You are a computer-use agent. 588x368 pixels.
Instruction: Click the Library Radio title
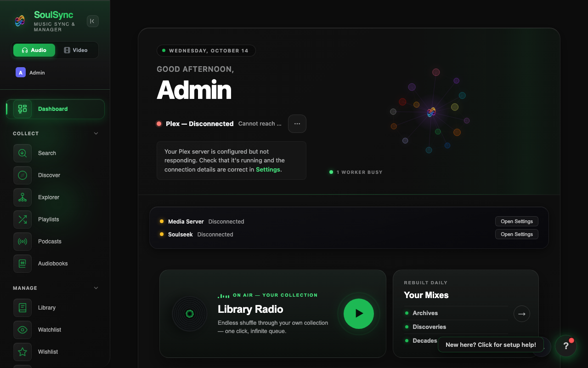250,309
